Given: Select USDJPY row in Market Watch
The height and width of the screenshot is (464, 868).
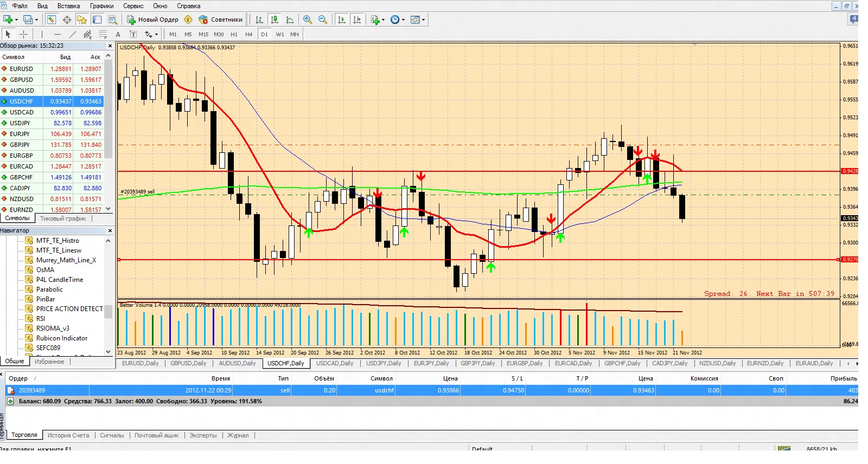Looking at the screenshot, I should (x=52, y=123).
